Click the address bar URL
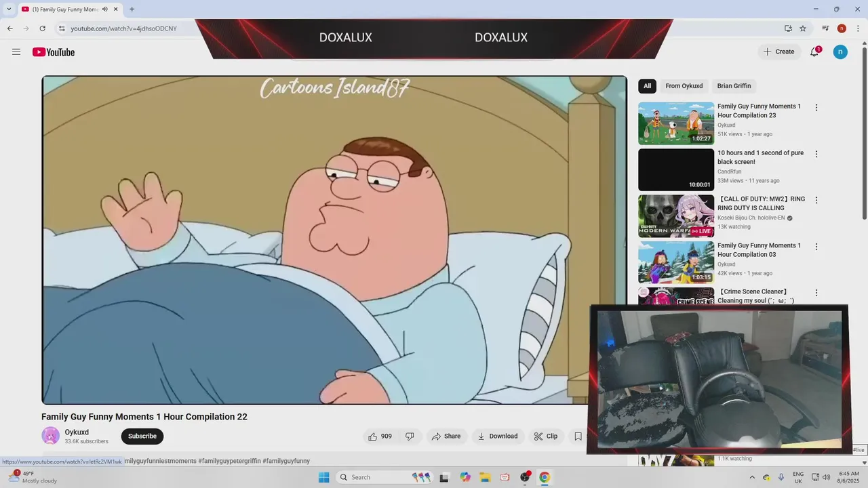The width and height of the screenshot is (868, 488). [x=124, y=28]
